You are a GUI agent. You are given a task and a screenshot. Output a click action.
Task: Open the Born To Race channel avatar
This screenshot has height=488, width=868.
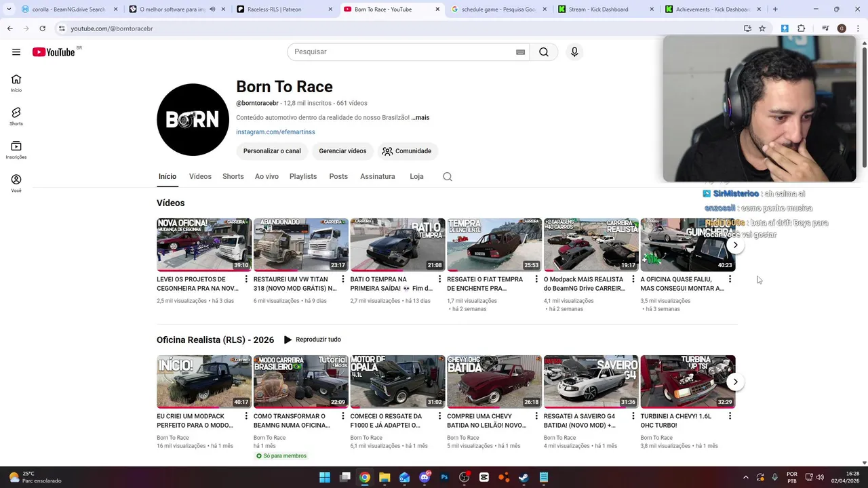point(193,120)
